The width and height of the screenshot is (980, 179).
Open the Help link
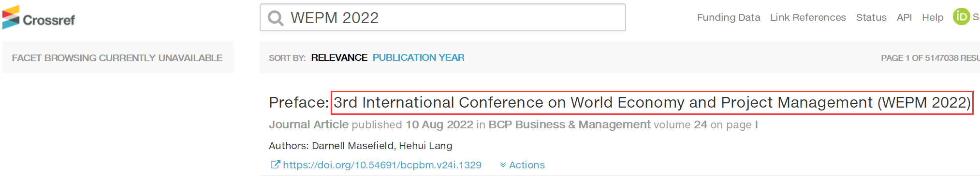pos(933,17)
